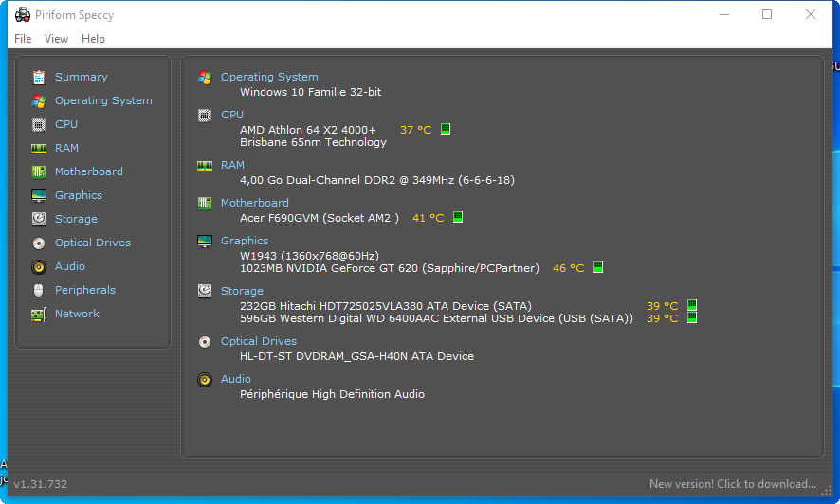Click 'W1943 (1360x768@60Hz)' monitor text

pyautogui.click(x=309, y=256)
